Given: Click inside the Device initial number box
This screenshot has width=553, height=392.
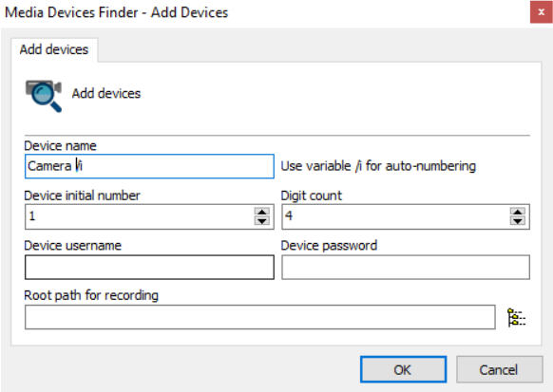Looking at the screenshot, I should coord(140,216).
